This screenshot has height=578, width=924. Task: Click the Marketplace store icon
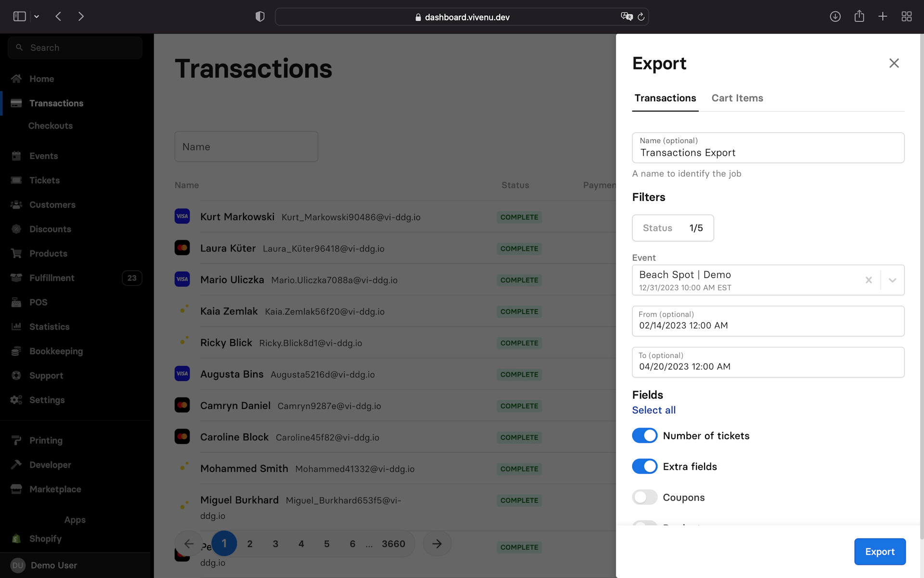tap(16, 489)
